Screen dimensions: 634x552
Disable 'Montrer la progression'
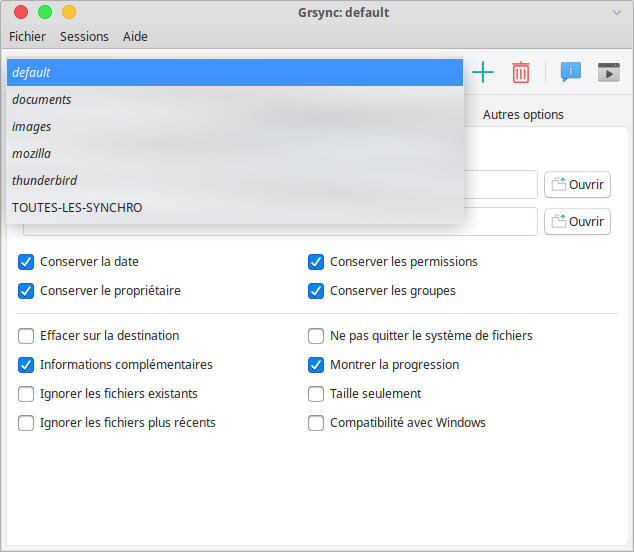point(316,365)
